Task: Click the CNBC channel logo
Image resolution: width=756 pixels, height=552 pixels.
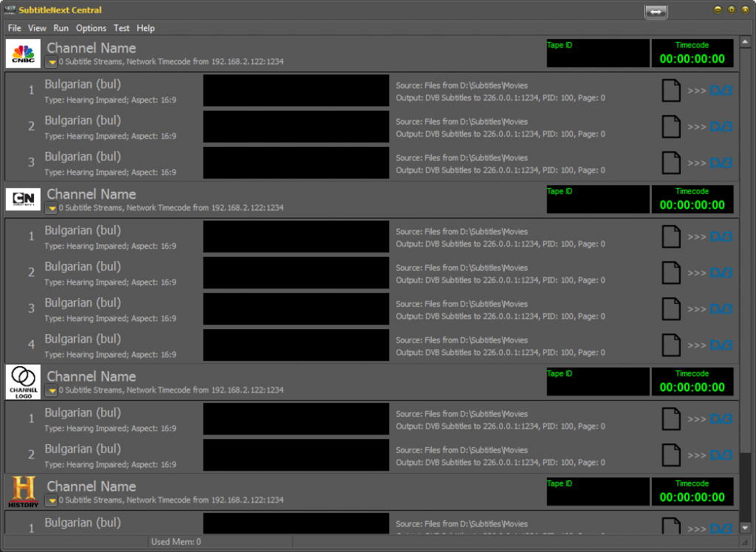Action: coord(23,54)
